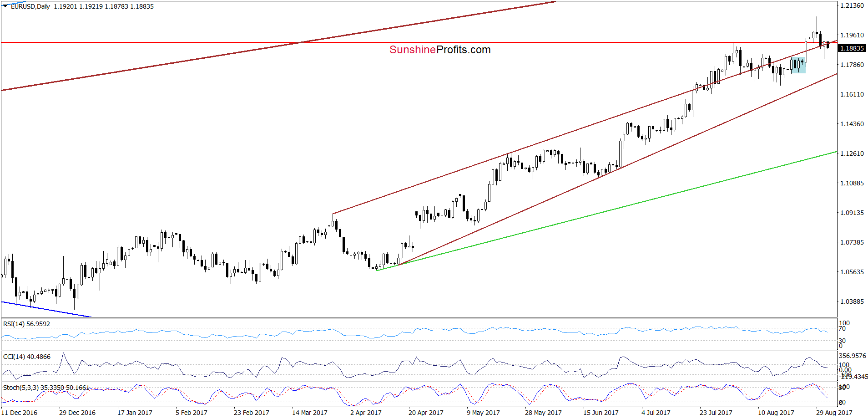Click the 10 Aug 2017 date label
The height and width of the screenshot is (419, 868).
click(776, 413)
